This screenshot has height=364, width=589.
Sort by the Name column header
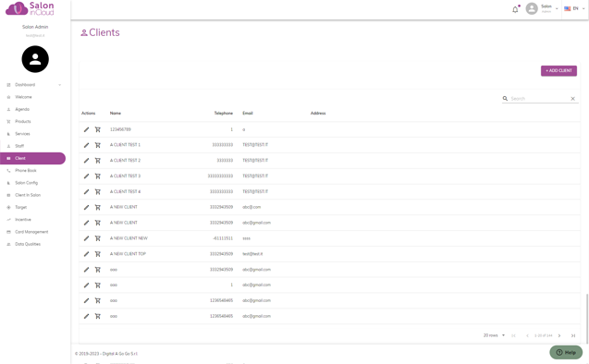pos(116,114)
